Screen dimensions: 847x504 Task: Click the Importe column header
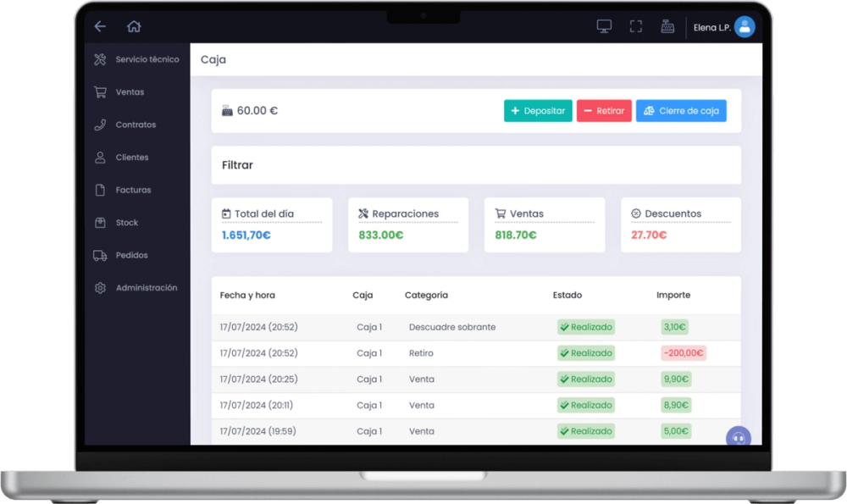tap(673, 296)
